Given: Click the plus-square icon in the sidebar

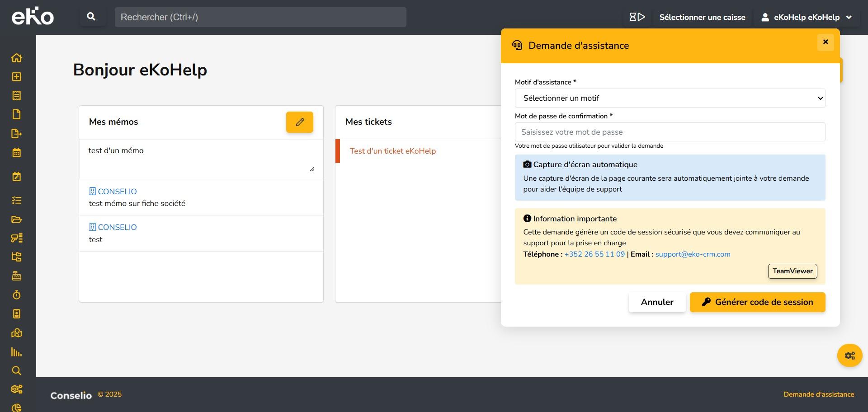Looking at the screenshot, I should tap(17, 77).
